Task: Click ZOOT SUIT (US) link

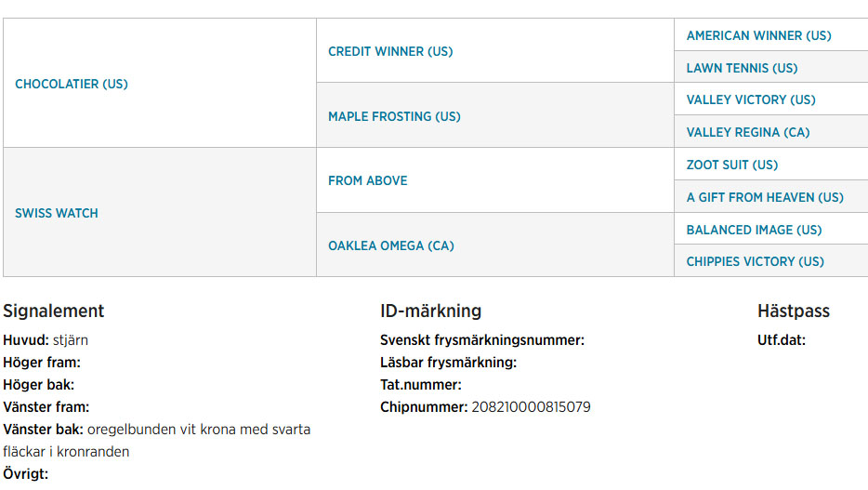Action: pyautogui.click(x=731, y=165)
